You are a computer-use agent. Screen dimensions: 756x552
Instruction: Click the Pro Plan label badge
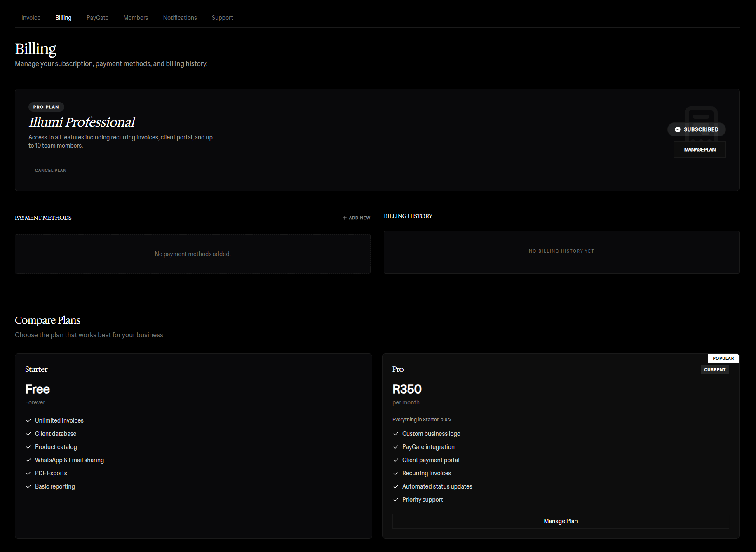(x=46, y=107)
